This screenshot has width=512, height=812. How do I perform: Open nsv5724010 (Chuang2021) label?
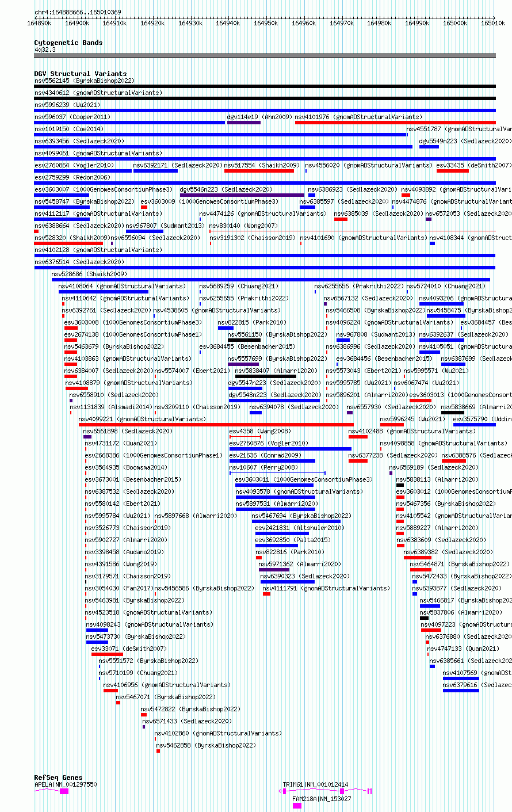click(446, 286)
